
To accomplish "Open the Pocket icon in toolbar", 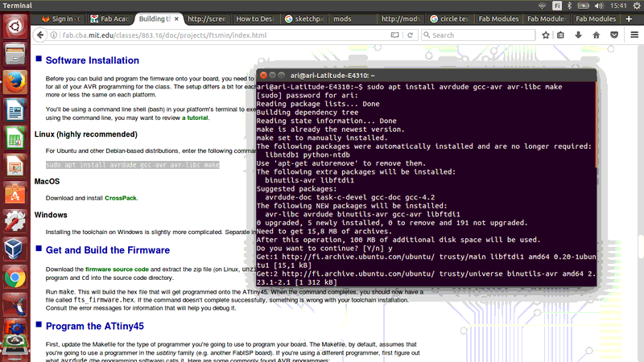I will (614, 35).
